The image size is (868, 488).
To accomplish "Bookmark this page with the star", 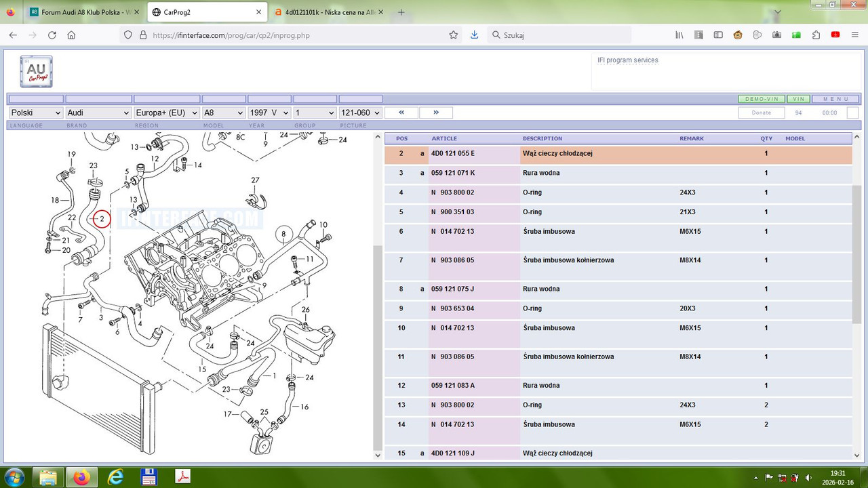I will click(x=454, y=35).
